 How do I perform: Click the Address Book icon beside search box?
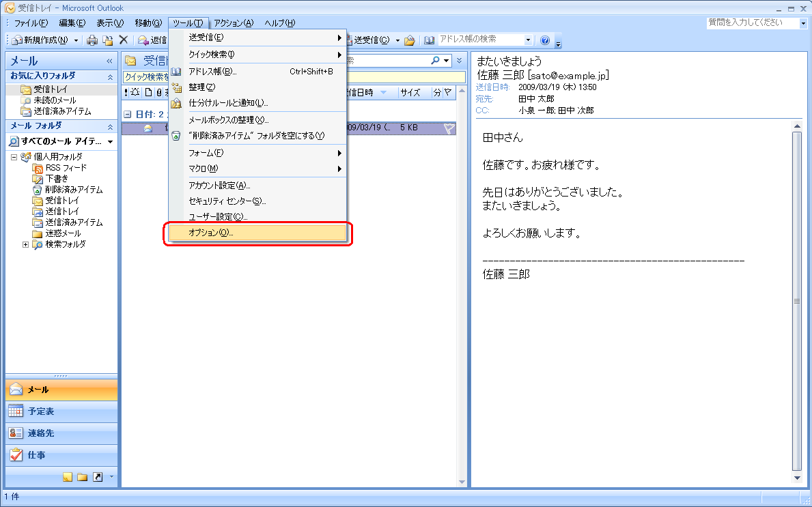coord(429,40)
